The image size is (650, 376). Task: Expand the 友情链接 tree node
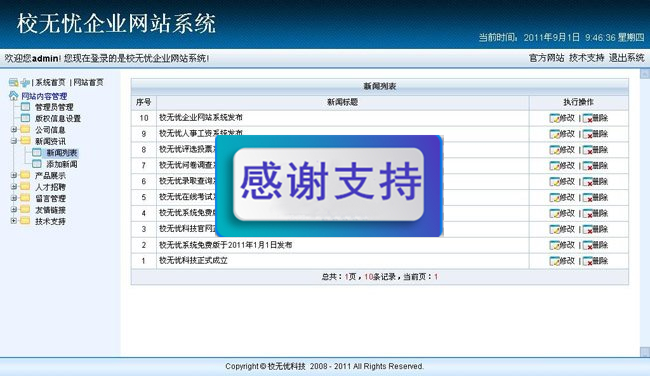click(x=14, y=210)
